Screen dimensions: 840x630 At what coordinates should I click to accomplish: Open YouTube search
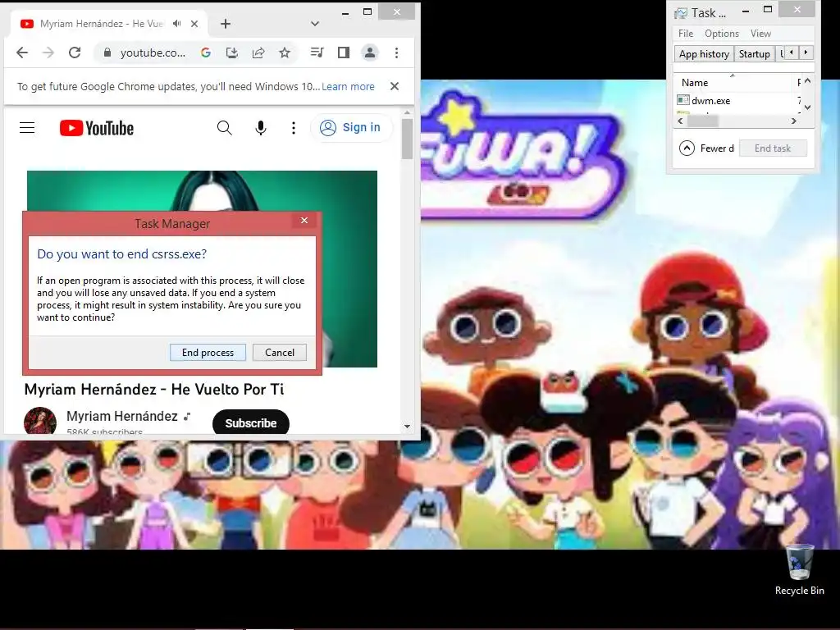225,127
